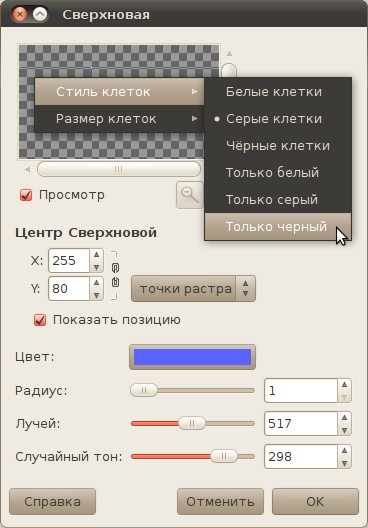Expand the Размер клеток submenu
The image size is (368, 528).
pos(120,119)
